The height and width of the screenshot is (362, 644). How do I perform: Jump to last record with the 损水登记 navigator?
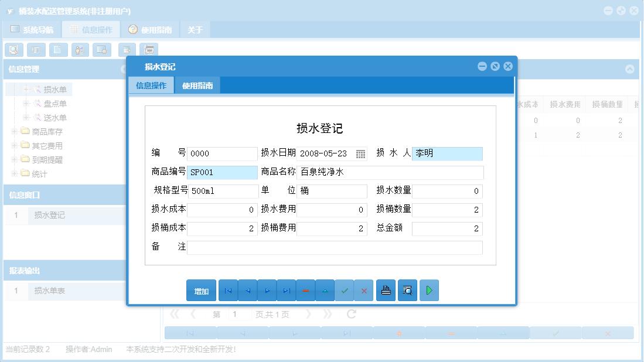286,290
